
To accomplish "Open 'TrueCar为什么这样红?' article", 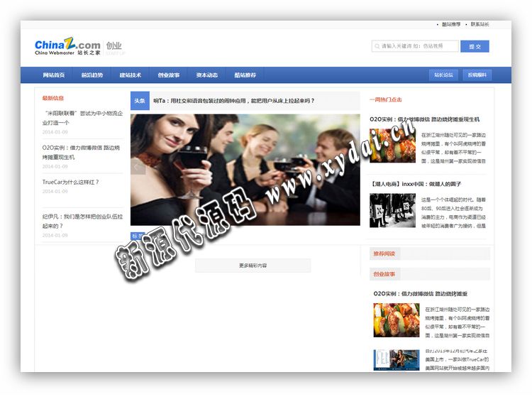I will pos(70,182).
